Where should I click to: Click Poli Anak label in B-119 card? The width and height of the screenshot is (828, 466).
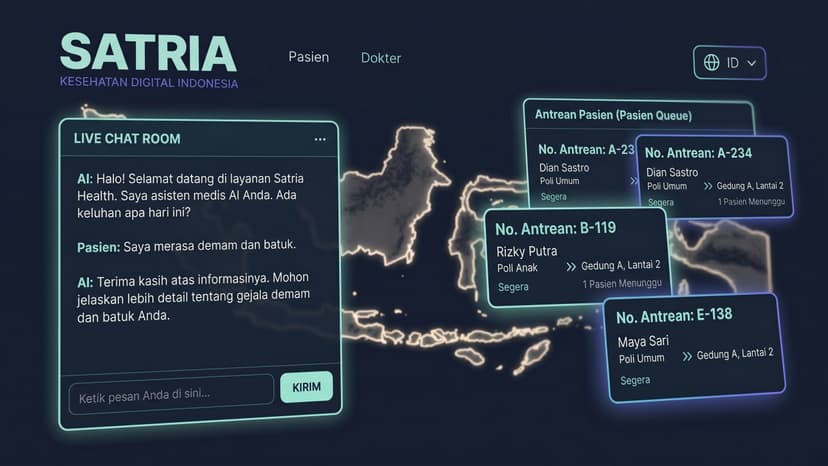[517, 268]
